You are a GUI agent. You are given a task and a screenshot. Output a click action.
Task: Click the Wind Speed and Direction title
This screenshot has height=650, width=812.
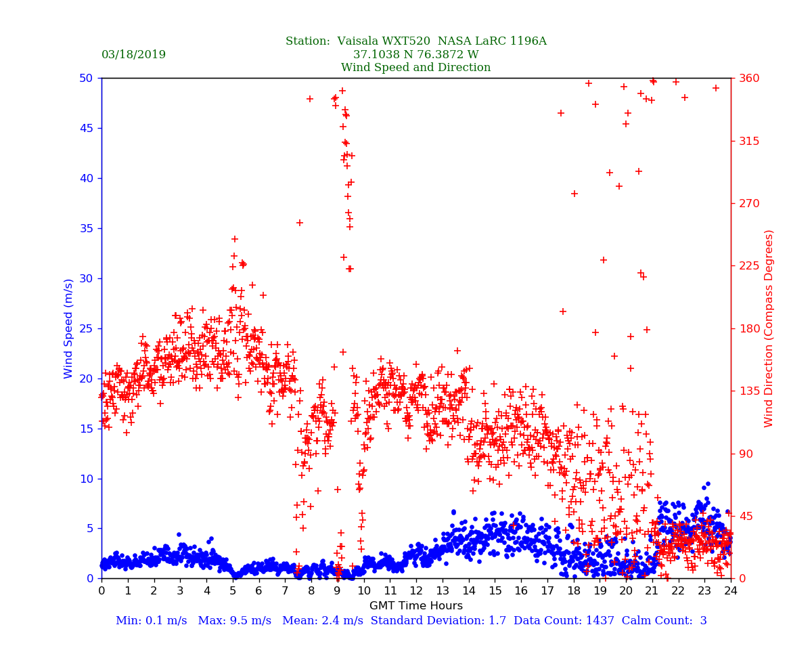coord(415,68)
